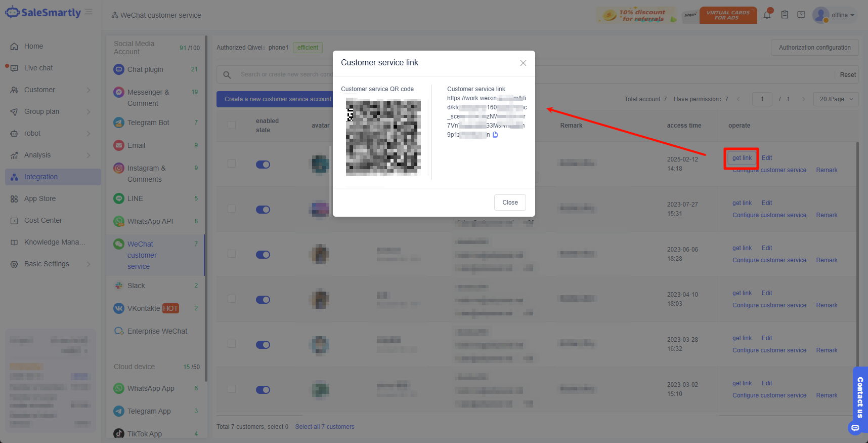Viewport: 868px width, 443px height.
Task: Go to the next page arrow
Action: [x=803, y=99]
